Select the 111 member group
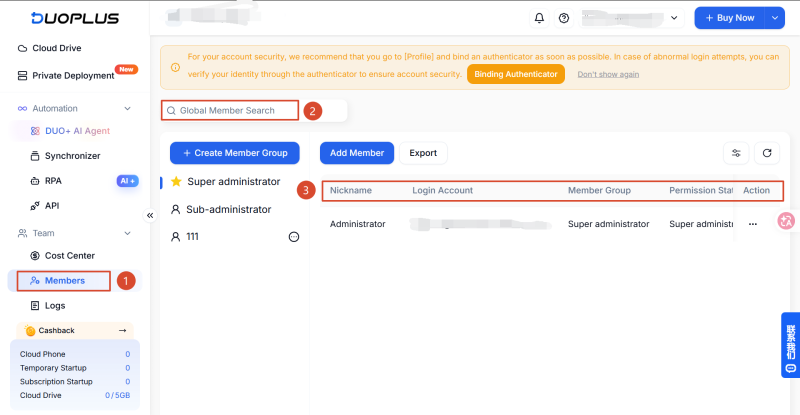800x415 pixels. click(x=192, y=237)
